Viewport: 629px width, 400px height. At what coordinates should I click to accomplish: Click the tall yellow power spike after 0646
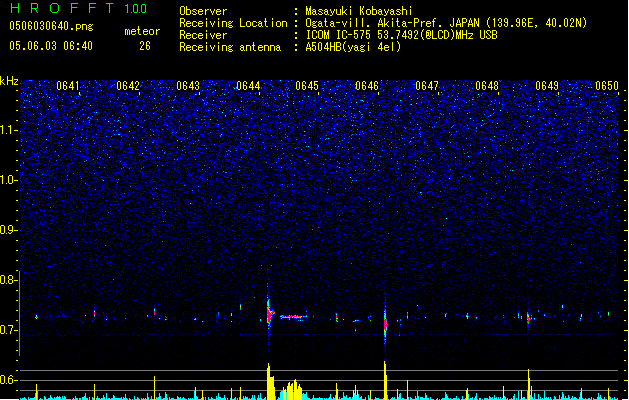click(385, 380)
